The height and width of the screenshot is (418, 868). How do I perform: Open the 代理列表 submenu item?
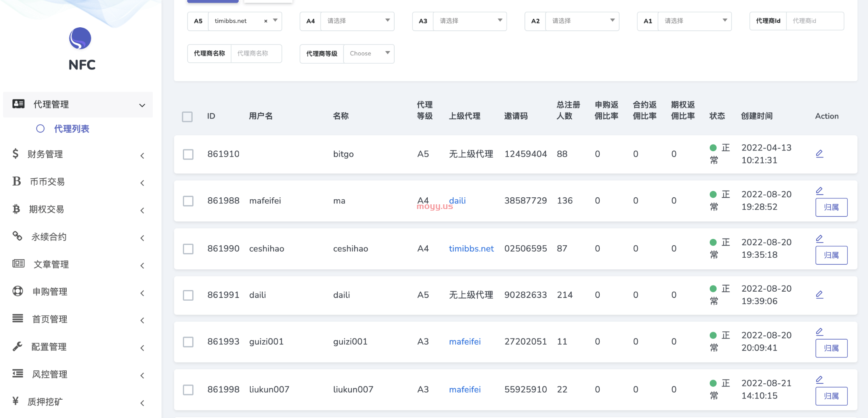click(x=72, y=129)
